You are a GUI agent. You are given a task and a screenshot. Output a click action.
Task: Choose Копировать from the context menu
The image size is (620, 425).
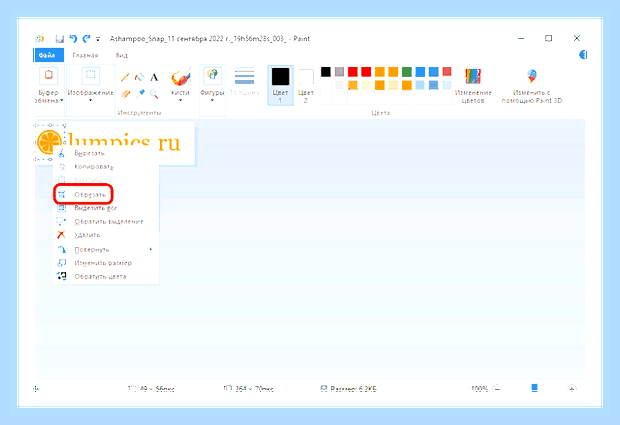pyautogui.click(x=106, y=166)
